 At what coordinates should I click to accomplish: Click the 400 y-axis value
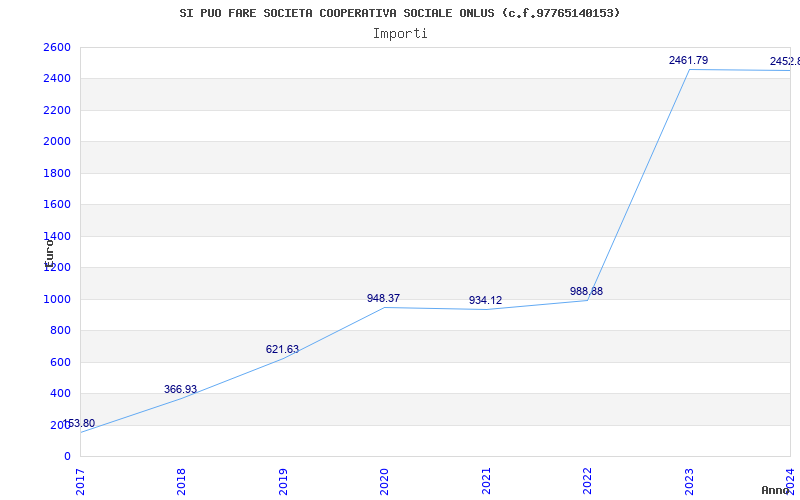coord(60,394)
